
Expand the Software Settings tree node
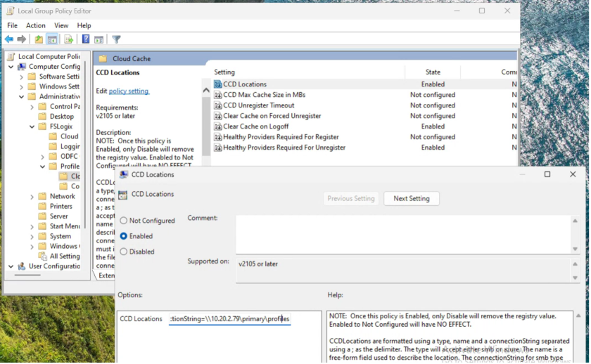[22, 77]
